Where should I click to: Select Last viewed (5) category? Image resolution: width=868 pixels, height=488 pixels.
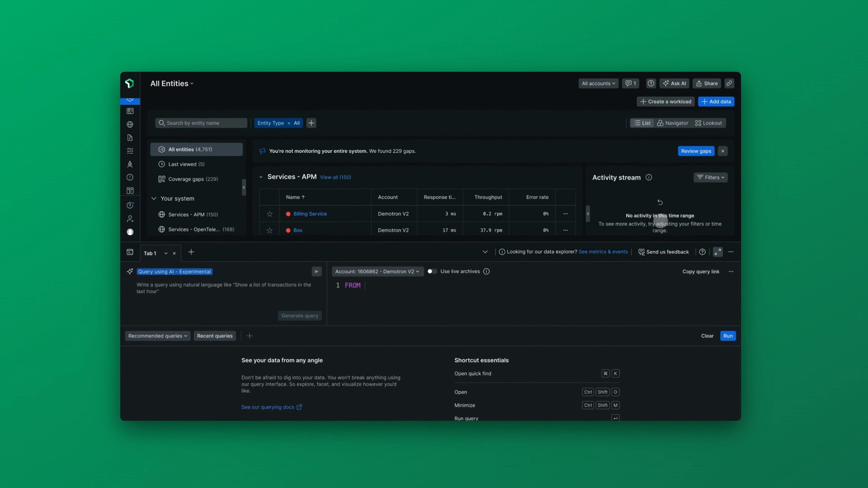(197, 164)
